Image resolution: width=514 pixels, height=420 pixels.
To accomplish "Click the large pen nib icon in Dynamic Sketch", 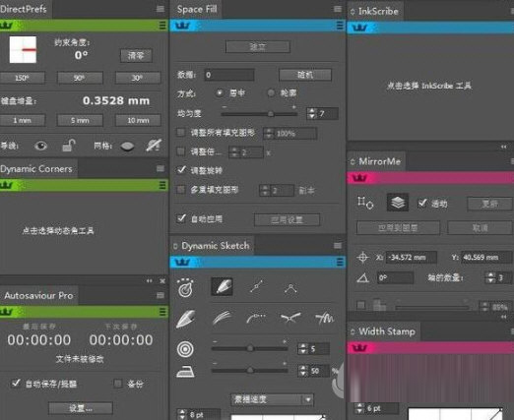I will [x=185, y=319].
